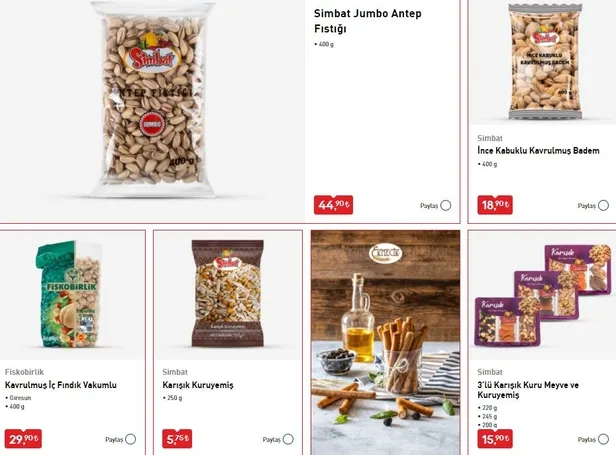The width and height of the screenshot is (616, 455).
Task: Toggle Paylaş circle for Karışık Kuruyemiş
Action: click(x=288, y=439)
